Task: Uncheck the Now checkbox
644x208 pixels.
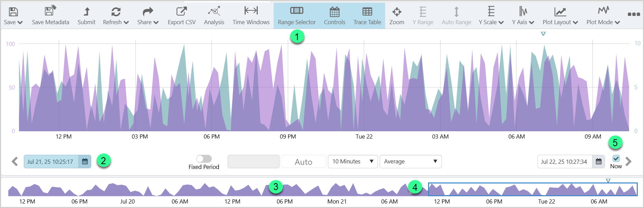Action: click(616, 158)
